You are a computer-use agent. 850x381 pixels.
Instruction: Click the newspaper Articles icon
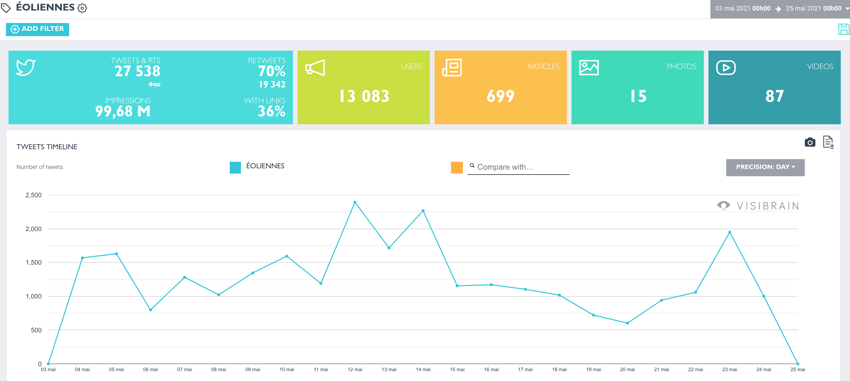pos(452,68)
